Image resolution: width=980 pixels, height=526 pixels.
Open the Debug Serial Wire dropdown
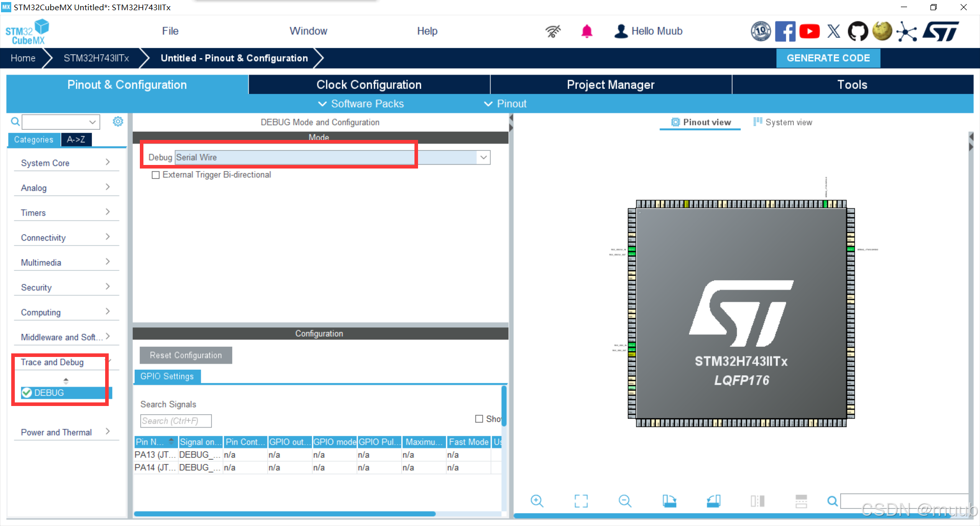pyautogui.click(x=483, y=157)
